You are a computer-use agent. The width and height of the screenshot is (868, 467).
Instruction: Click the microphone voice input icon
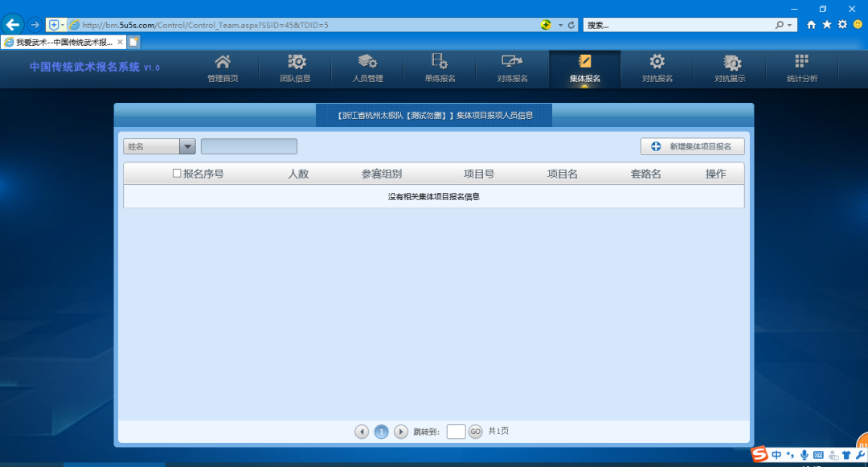[805, 454]
